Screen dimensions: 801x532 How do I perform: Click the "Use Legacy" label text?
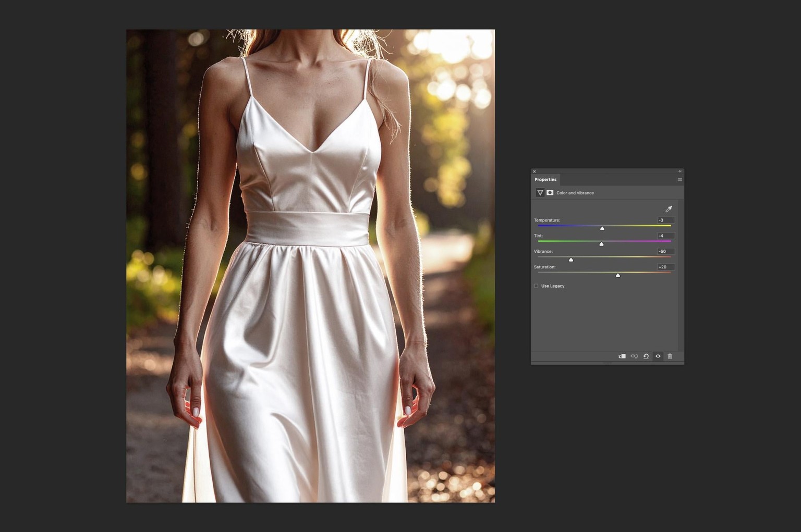pos(553,286)
